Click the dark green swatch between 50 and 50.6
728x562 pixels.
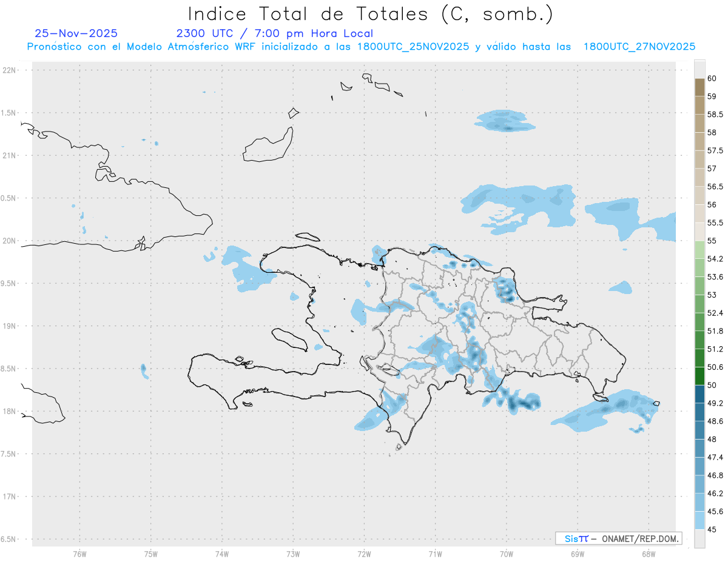(x=699, y=376)
